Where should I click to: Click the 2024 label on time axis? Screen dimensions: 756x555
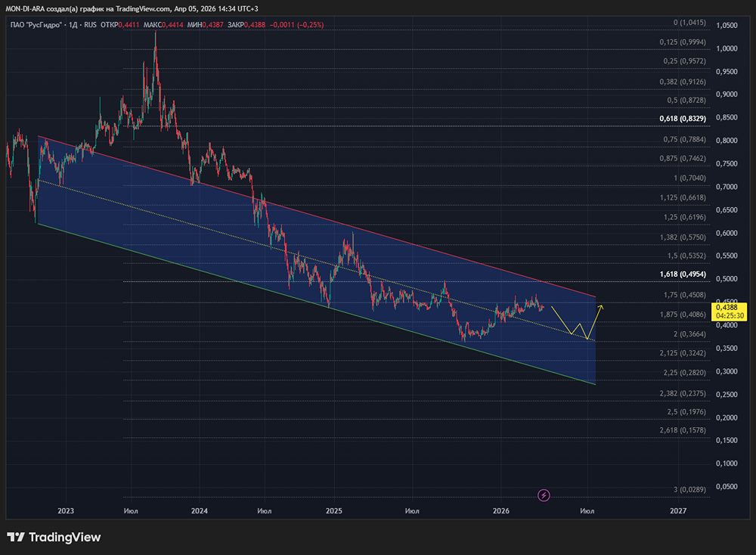click(x=199, y=510)
